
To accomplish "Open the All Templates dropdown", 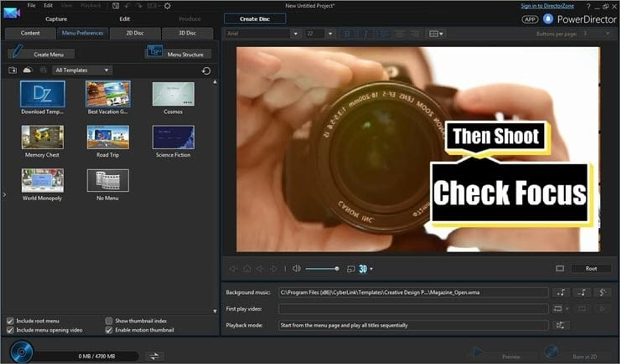I will click(x=82, y=70).
